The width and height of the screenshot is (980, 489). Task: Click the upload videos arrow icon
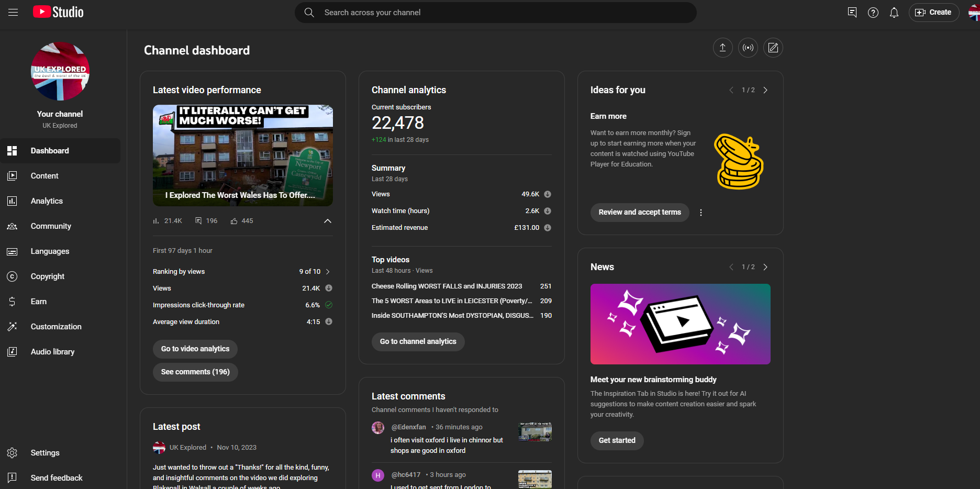722,48
